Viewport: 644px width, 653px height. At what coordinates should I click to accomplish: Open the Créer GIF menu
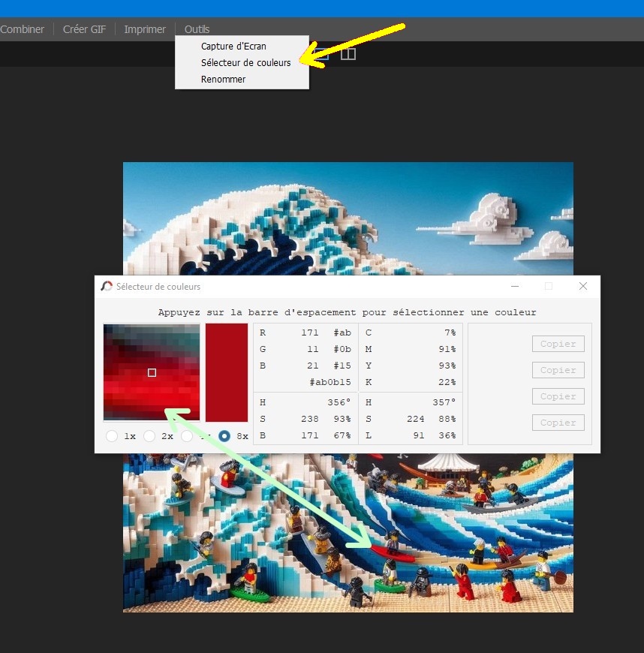[x=84, y=29]
